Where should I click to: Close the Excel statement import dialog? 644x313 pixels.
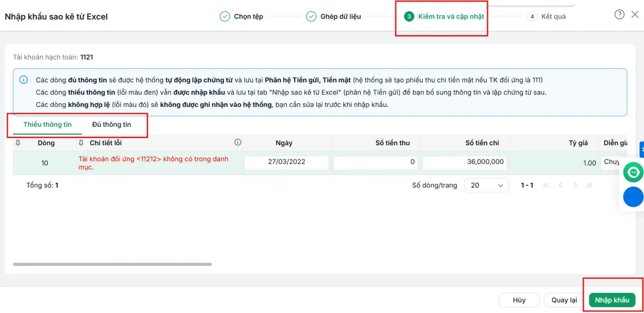[x=635, y=15]
